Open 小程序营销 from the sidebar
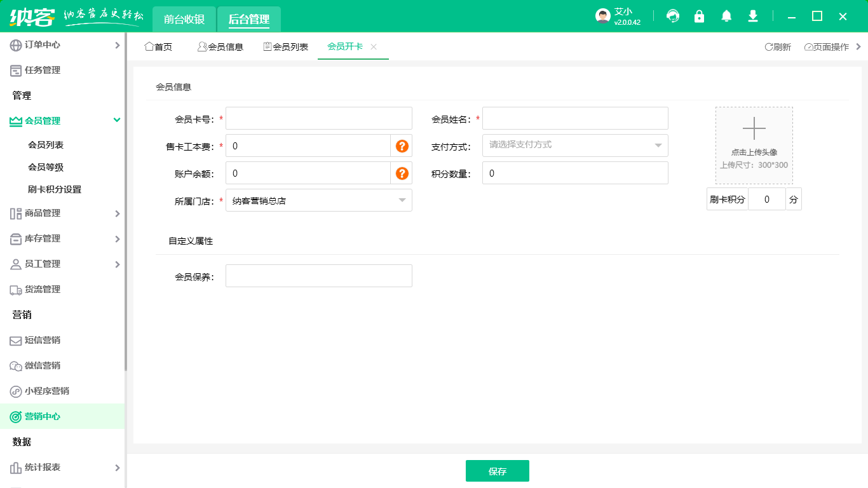This screenshot has height=488, width=868. coord(48,391)
